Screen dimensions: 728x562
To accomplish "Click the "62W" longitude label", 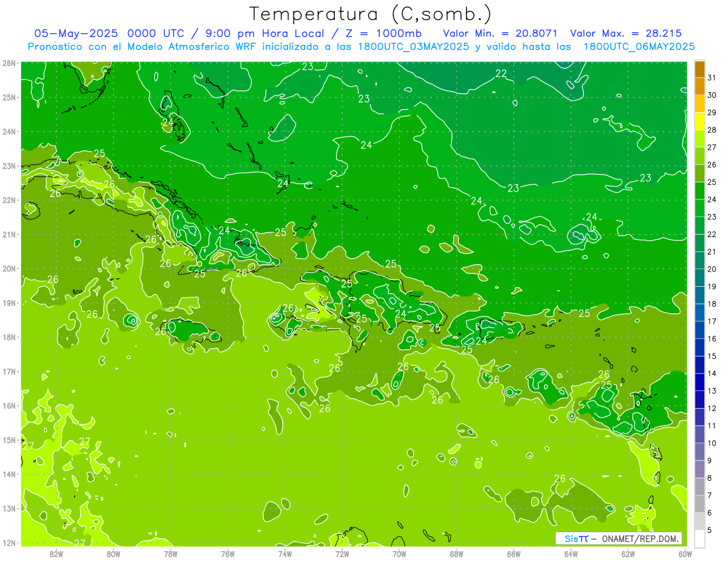I will 628,554.
